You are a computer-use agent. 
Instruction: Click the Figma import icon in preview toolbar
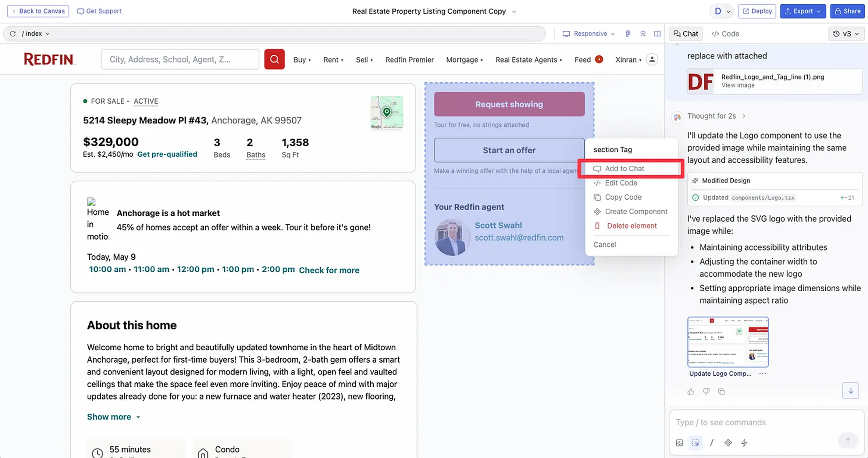(628, 34)
